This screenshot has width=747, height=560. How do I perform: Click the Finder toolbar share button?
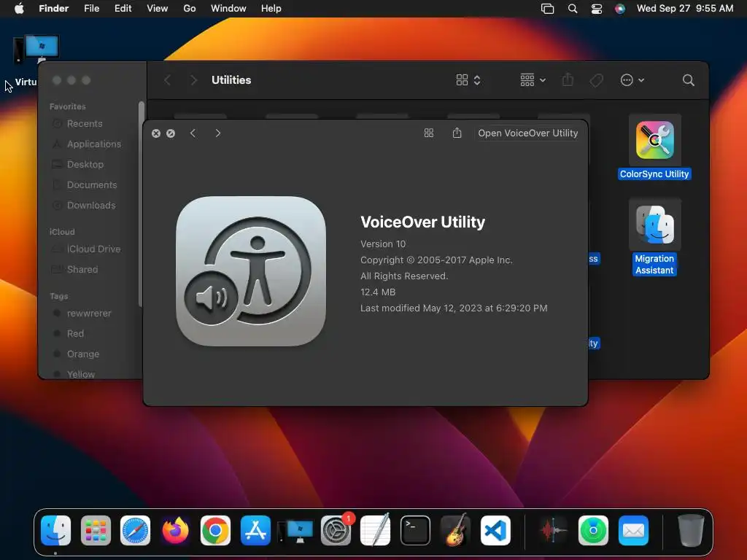[x=568, y=79]
